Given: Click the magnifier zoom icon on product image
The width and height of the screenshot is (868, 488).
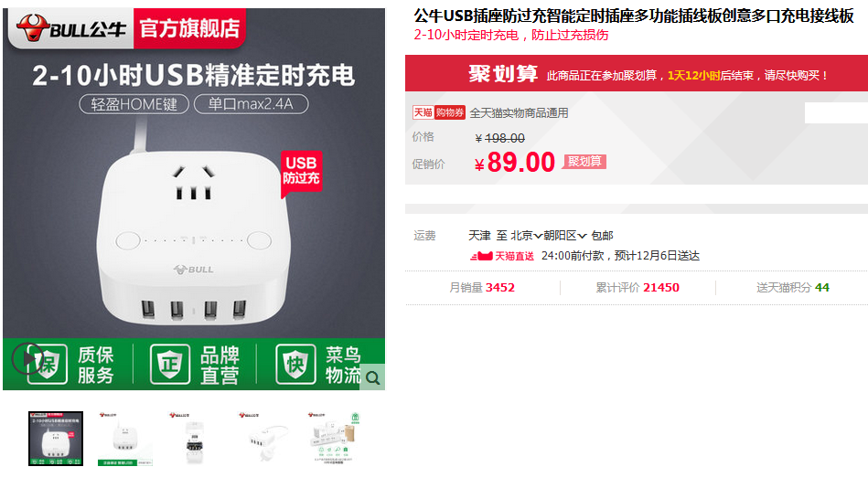Looking at the screenshot, I should [372, 377].
